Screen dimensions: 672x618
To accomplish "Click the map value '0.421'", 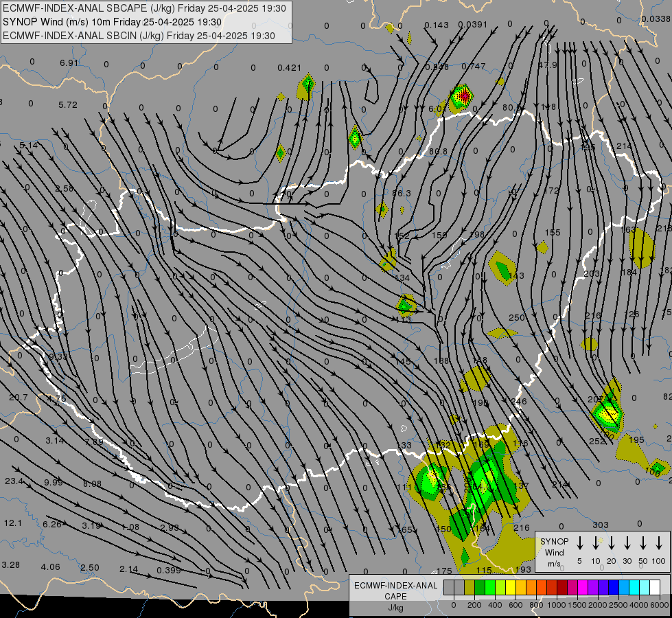I will pyautogui.click(x=289, y=68).
